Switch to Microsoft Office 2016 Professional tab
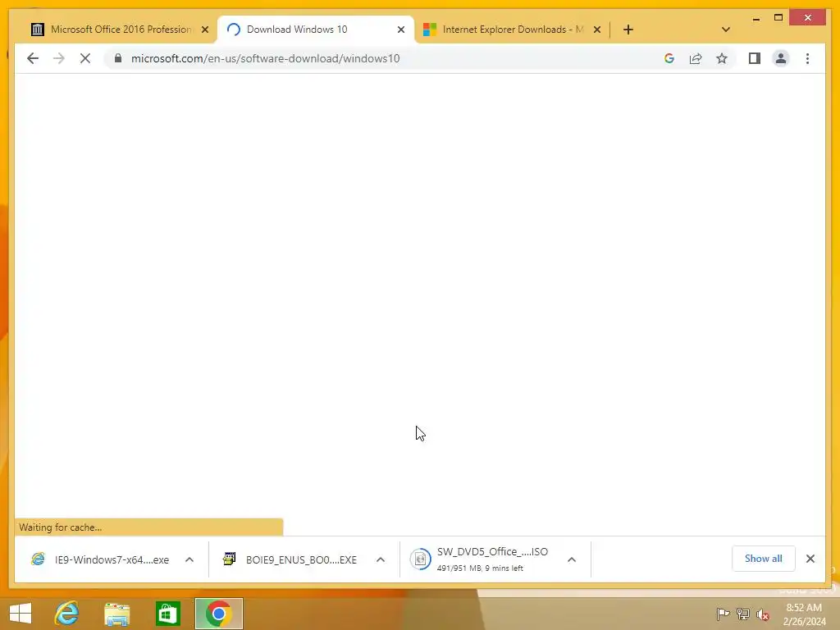This screenshot has width=840, height=630. (120, 30)
